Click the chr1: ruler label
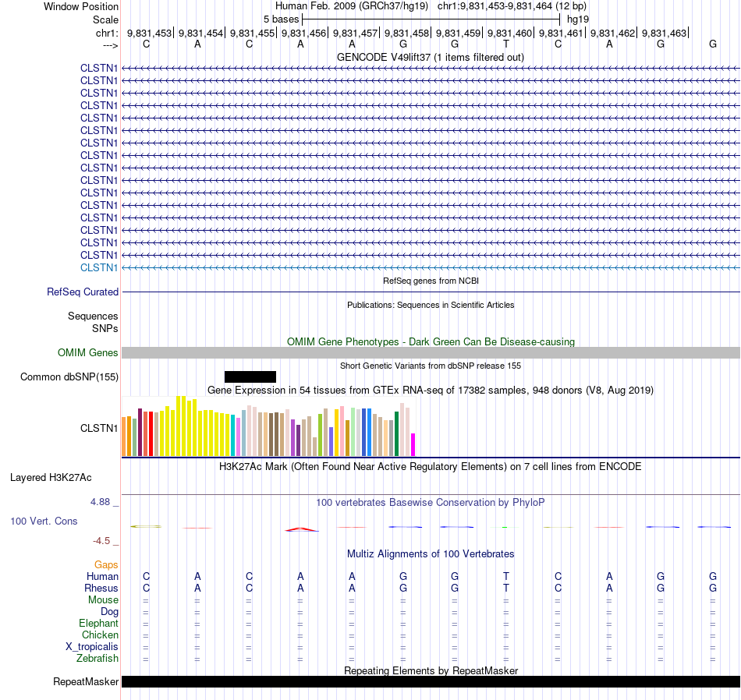The image size is (741, 700). [106, 33]
